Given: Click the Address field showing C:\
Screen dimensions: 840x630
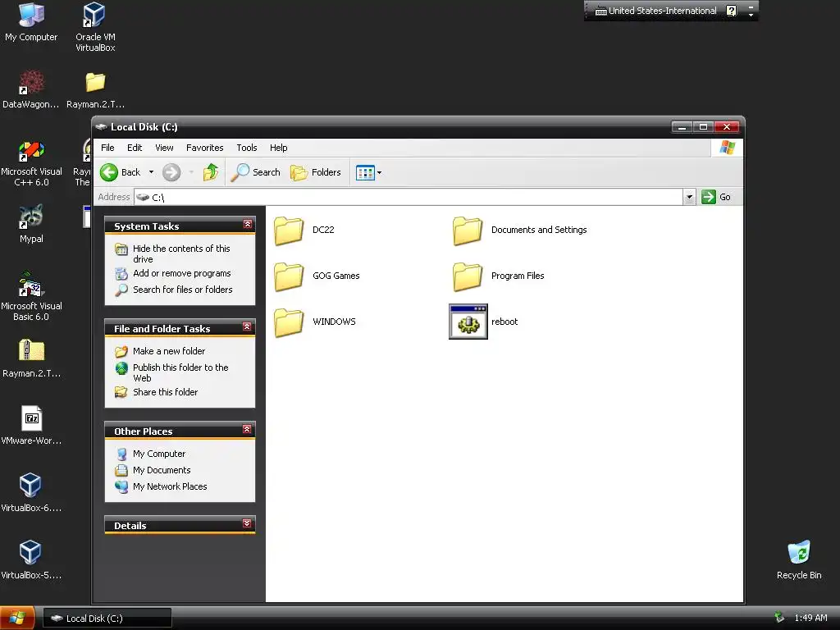Looking at the screenshot, I should pyautogui.click(x=409, y=197).
